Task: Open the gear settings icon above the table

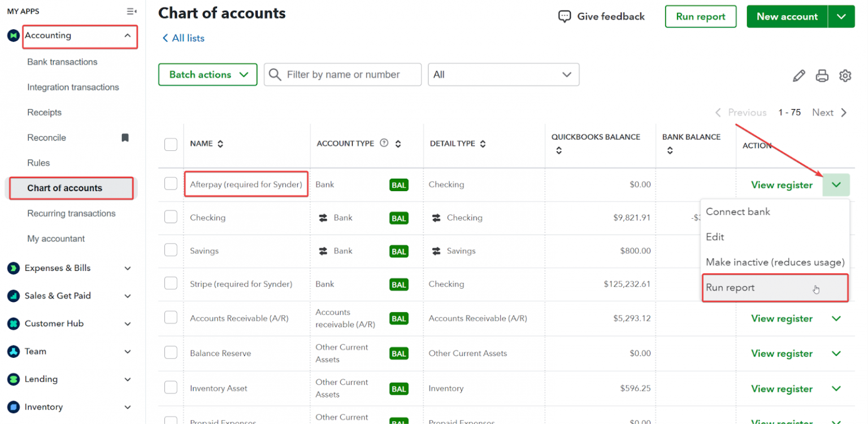Action: 845,75
